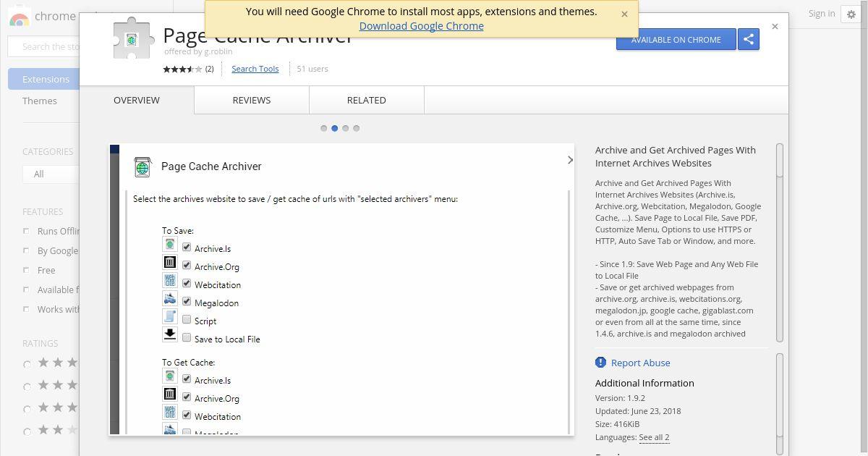Select the fourth screenshot carousel dot

(x=357, y=128)
